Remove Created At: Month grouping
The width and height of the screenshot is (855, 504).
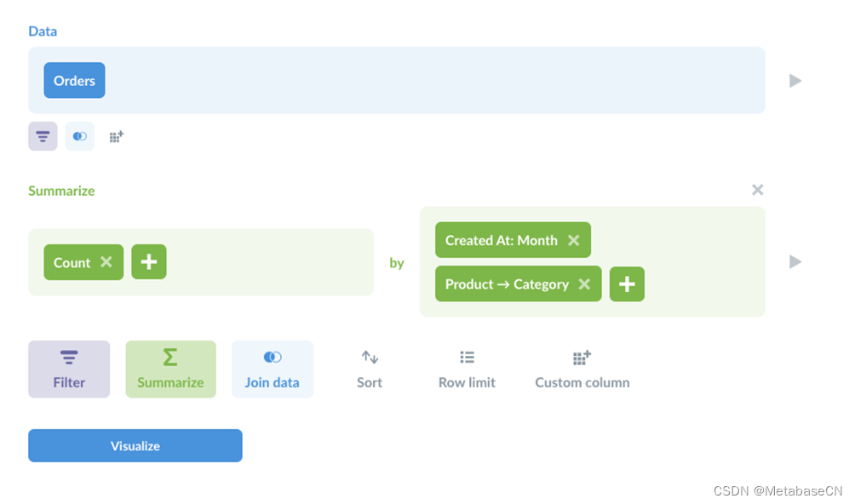[x=574, y=240]
